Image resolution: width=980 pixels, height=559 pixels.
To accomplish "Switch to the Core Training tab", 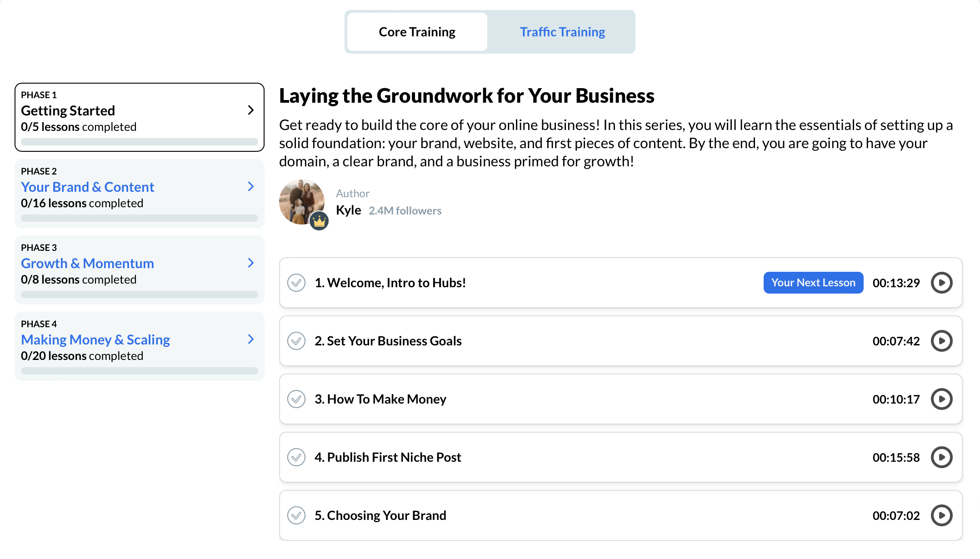I will pyautogui.click(x=417, y=32).
